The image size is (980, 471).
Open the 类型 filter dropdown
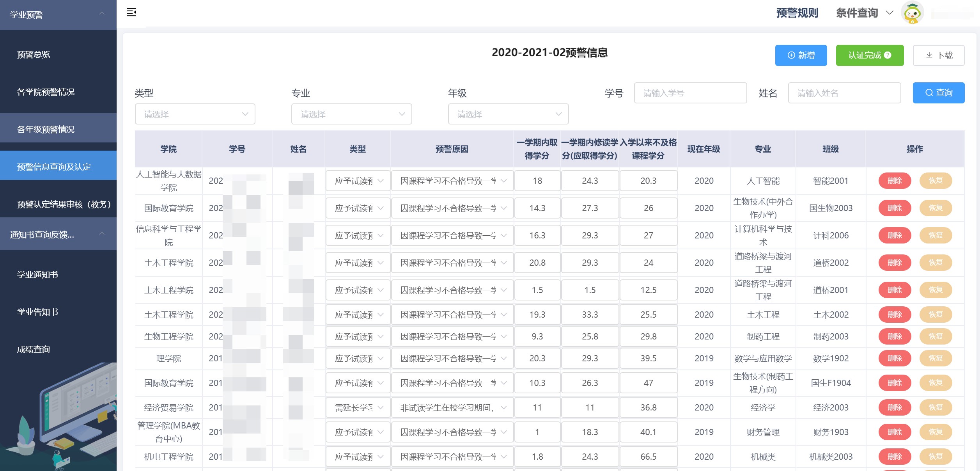(x=195, y=114)
